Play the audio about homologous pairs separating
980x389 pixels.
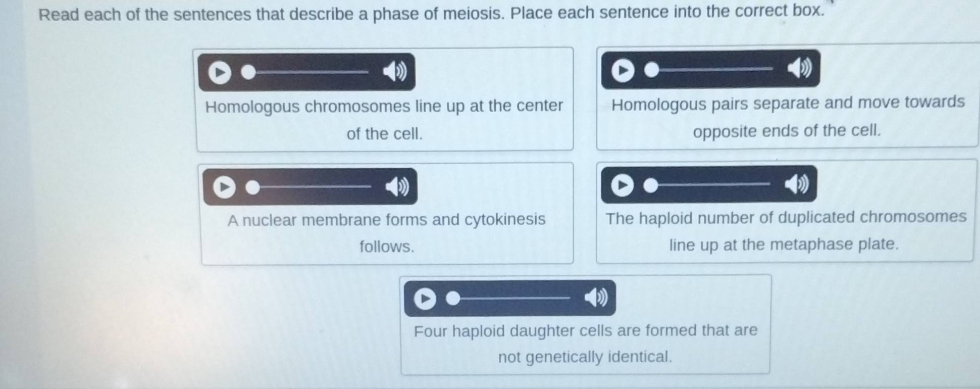click(622, 69)
